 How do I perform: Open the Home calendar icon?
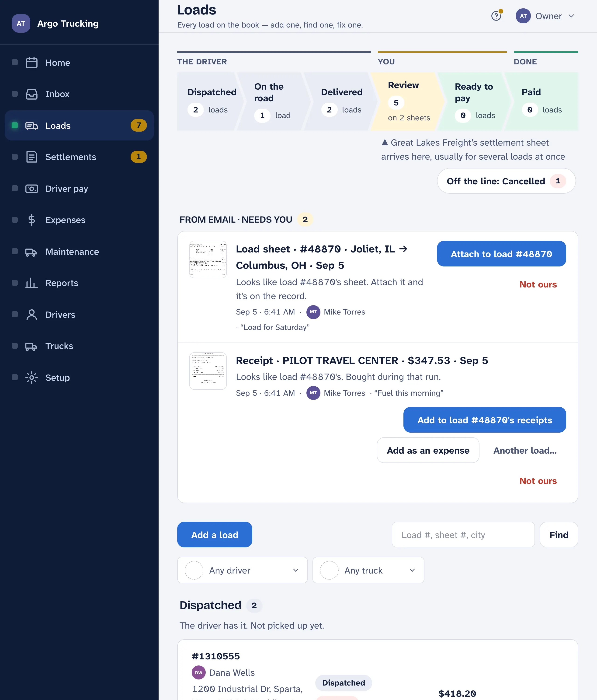pyautogui.click(x=32, y=63)
